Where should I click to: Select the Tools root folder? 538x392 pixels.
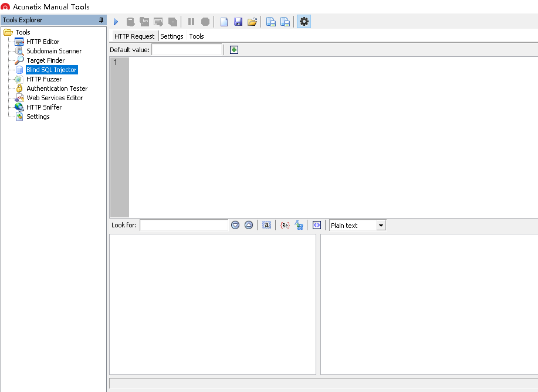(x=23, y=32)
